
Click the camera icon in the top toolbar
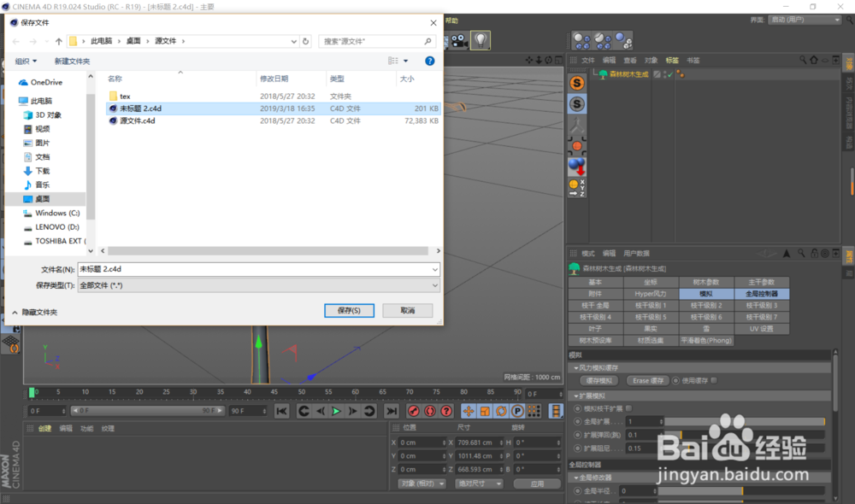tap(459, 41)
